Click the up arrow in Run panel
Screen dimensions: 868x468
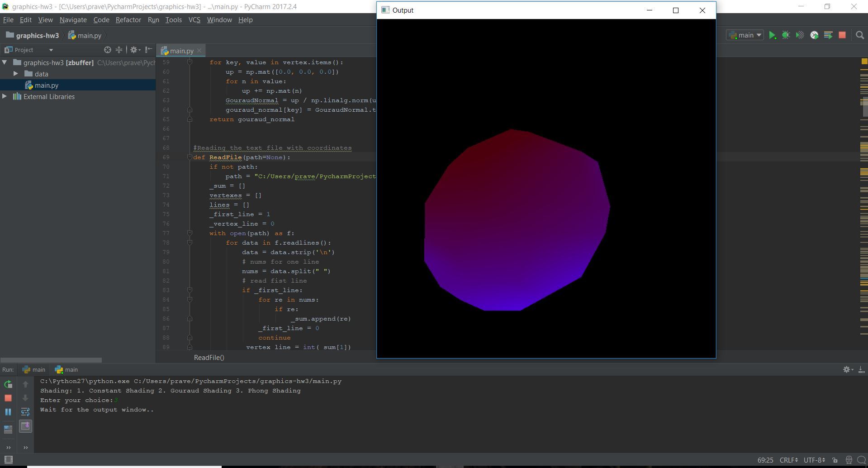click(x=25, y=384)
